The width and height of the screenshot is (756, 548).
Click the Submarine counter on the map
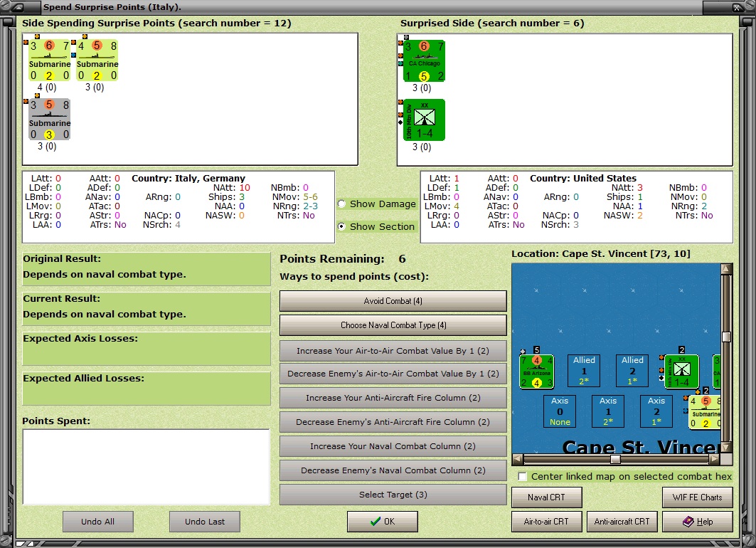[x=705, y=411]
